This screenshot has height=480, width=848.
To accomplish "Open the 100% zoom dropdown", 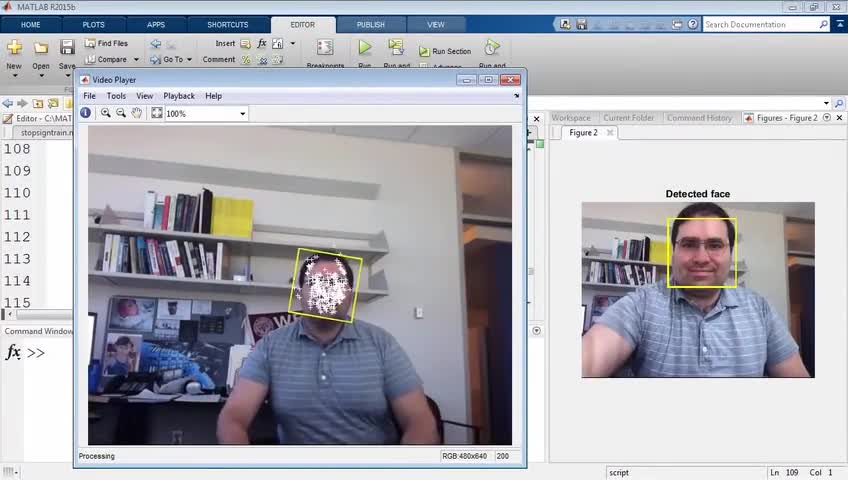I will tap(242, 114).
